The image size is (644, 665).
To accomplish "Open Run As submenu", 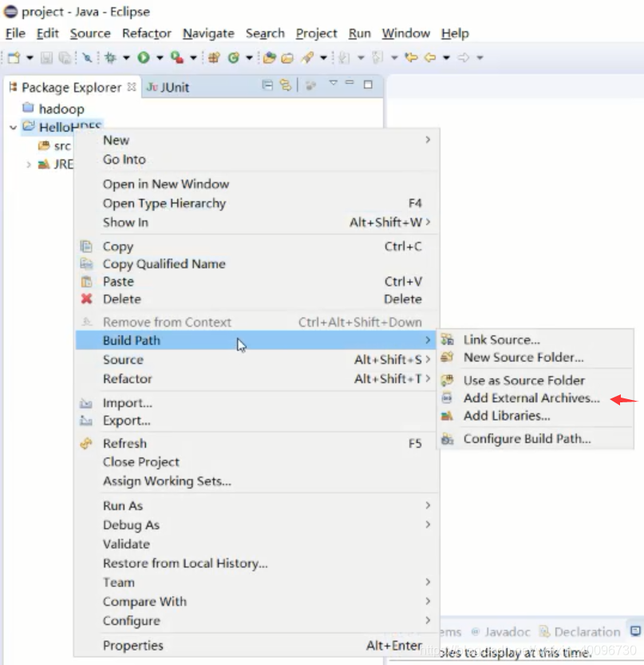I will pos(256,505).
